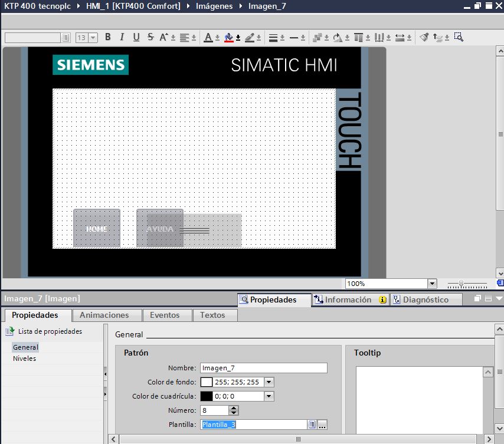Switch to the Eventos tab

tap(164, 315)
